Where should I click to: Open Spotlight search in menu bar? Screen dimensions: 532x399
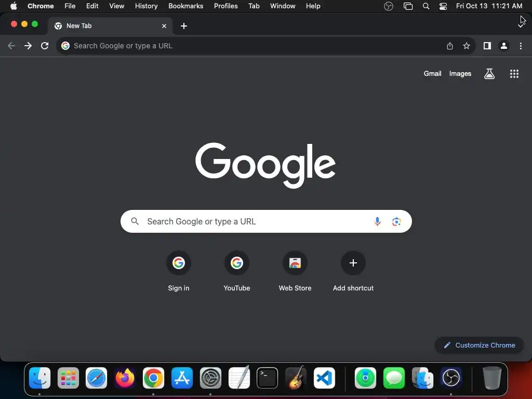point(426,6)
